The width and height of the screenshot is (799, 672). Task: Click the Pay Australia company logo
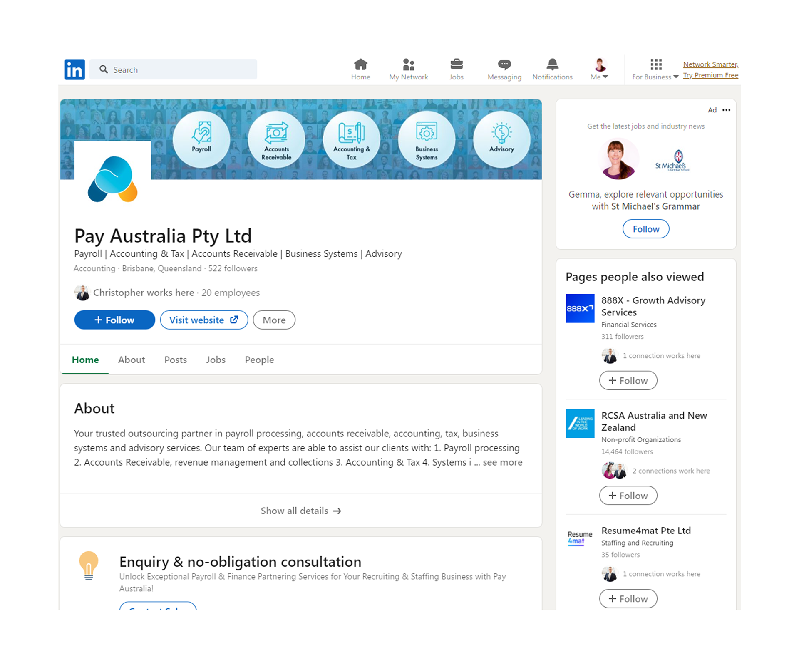click(113, 179)
